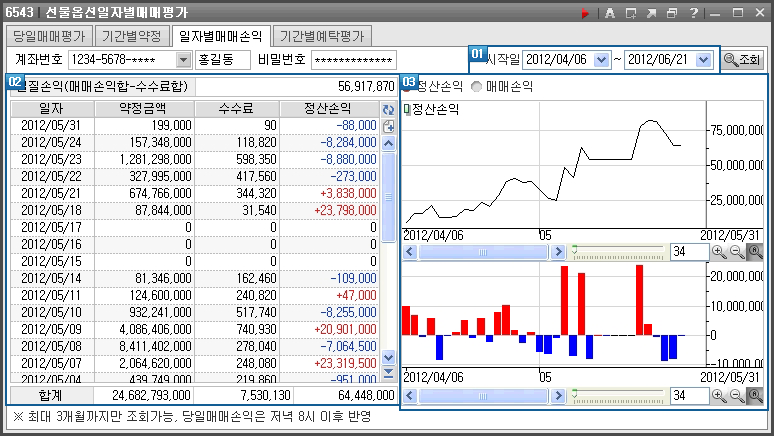Image resolution: width=774 pixels, height=436 pixels.
Task: Click 약정금액 value 1,281,298,000
Action: [x=155, y=159]
